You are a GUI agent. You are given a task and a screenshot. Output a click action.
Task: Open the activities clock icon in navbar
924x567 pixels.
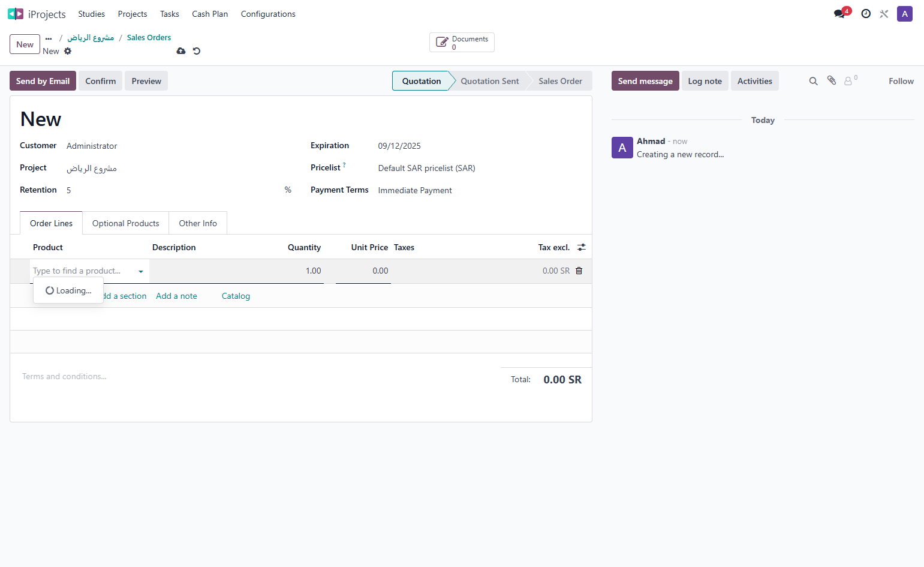click(x=866, y=14)
